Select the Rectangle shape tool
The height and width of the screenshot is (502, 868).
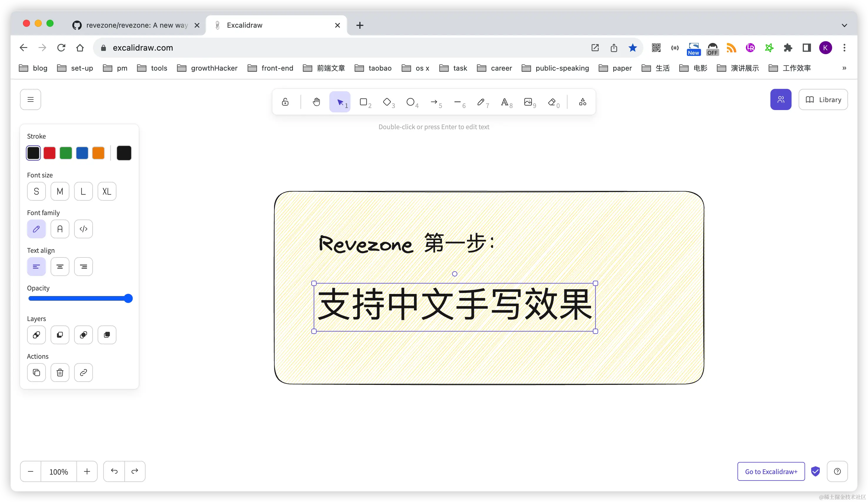tap(364, 102)
